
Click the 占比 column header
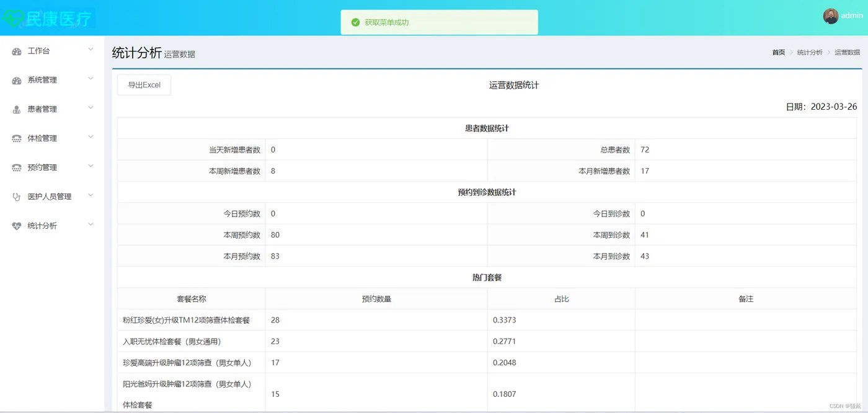click(561, 299)
